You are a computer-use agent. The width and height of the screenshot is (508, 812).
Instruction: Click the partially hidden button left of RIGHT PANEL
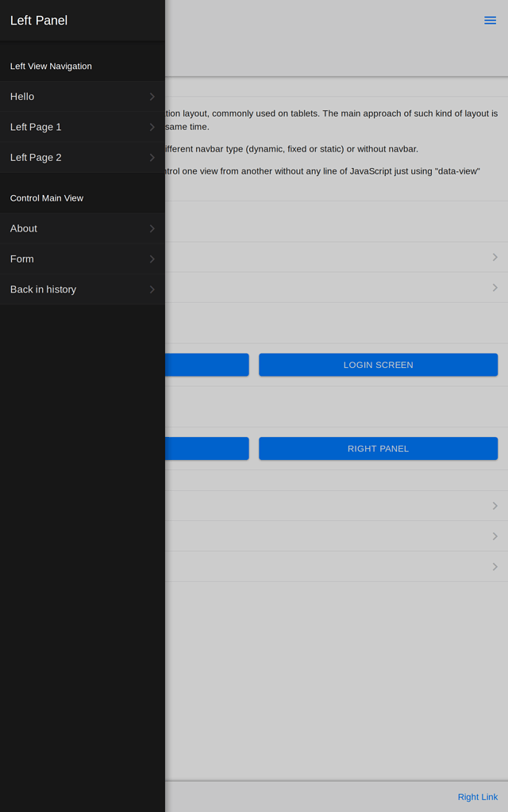(207, 449)
